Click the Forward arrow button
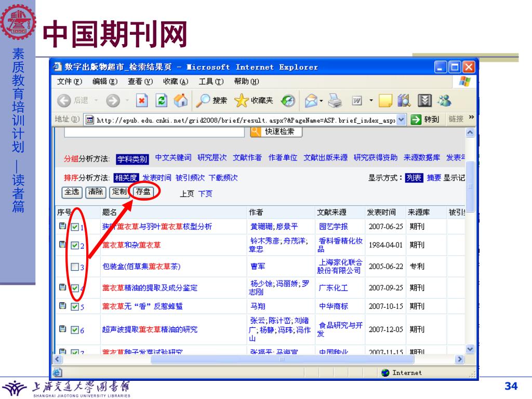 coord(113,100)
